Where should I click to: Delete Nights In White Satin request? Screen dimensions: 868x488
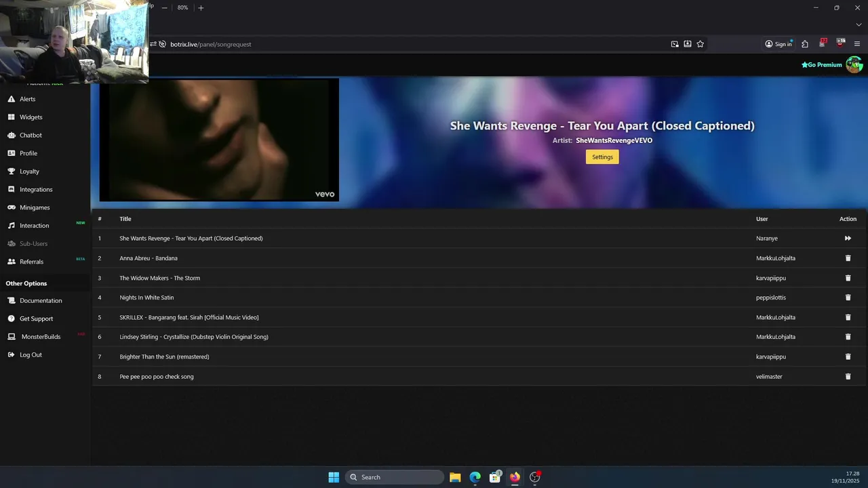click(848, 298)
